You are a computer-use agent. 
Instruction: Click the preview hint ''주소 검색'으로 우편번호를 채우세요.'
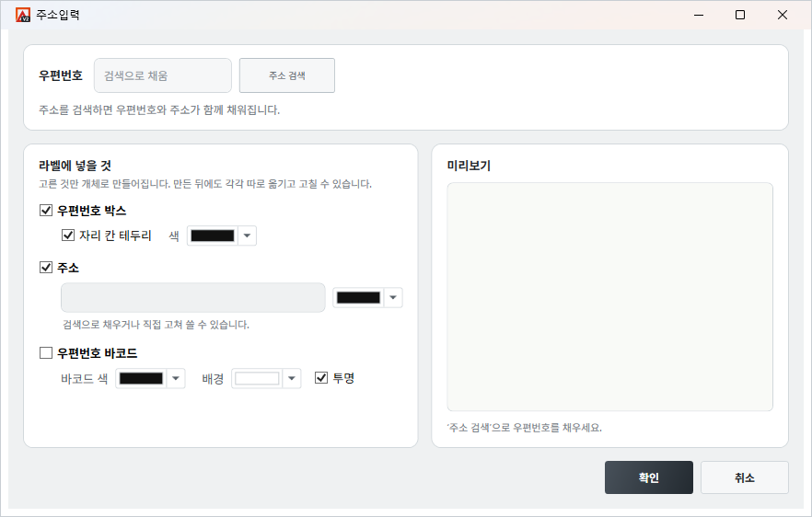pyautogui.click(x=524, y=428)
